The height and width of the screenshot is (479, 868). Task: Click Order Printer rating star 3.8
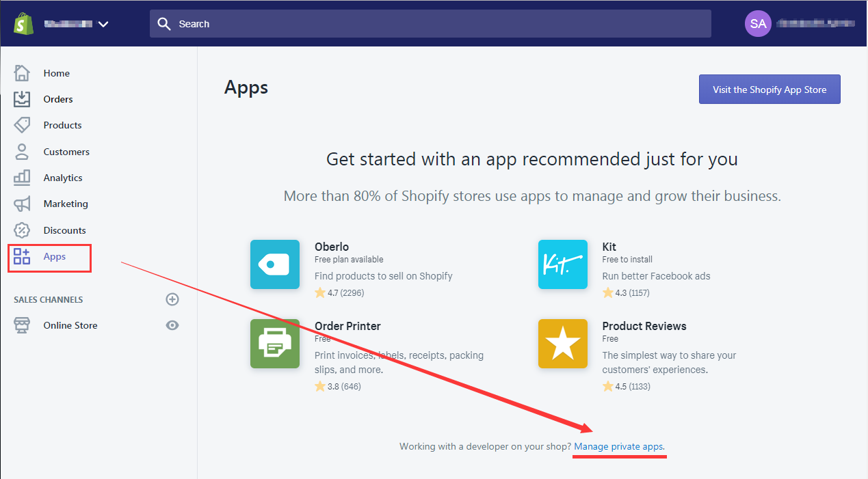320,386
